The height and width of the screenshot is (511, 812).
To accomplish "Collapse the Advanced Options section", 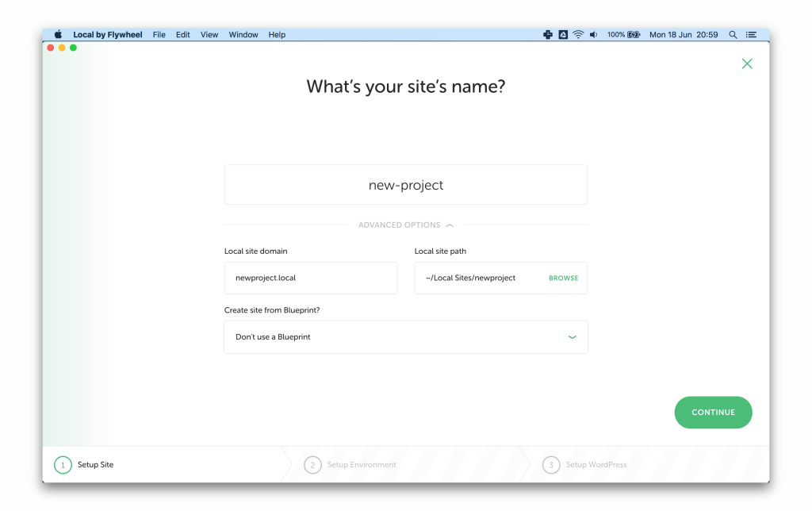I will coord(406,225).
